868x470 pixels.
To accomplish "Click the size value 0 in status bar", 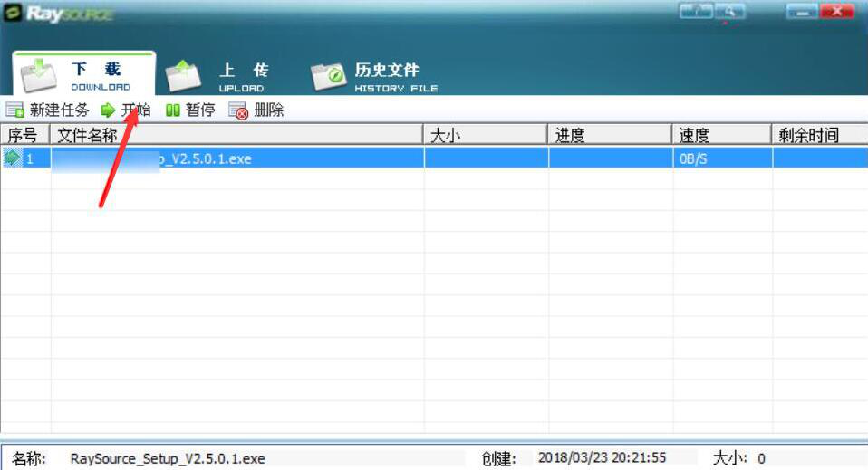I will 761,458.
